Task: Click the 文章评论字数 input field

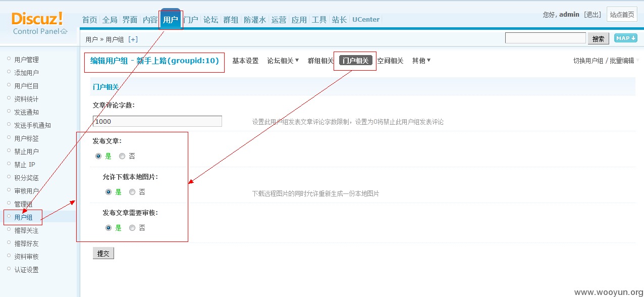Action: [157, 121]
